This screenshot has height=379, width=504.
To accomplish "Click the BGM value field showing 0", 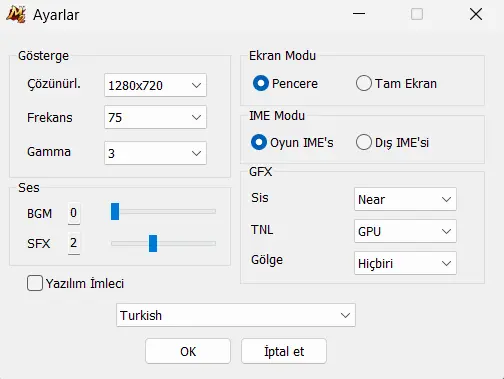I will [74, 213].
